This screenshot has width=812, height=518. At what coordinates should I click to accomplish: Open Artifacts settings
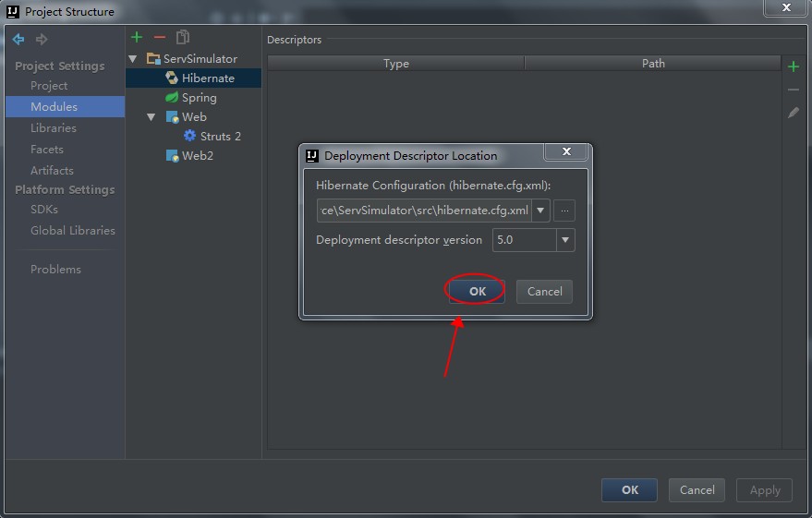pyautogui.click(x=52, y=170)
